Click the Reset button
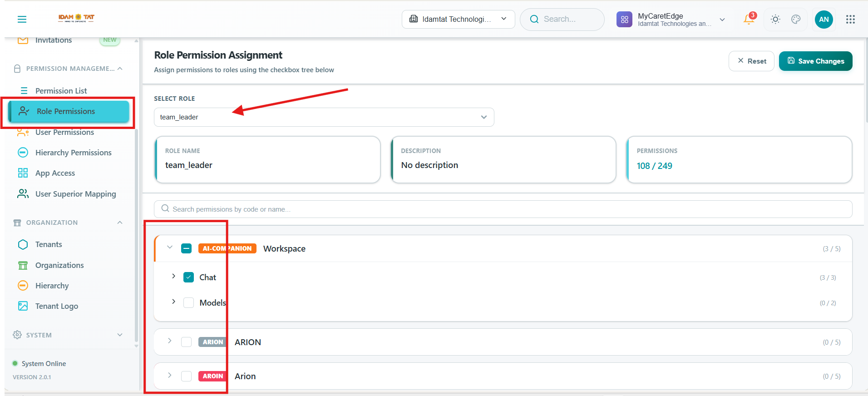868x396 pixels. pos(751,61)
